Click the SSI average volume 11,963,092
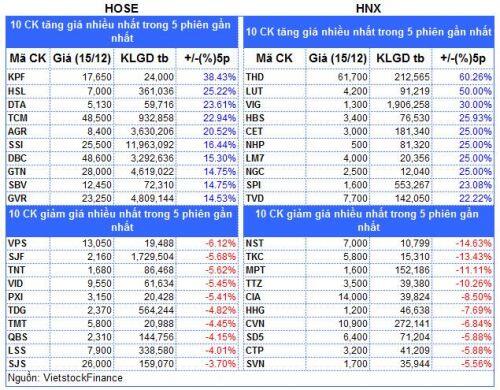The width and height of the screenshot is (500, 390). click(150, 145)
